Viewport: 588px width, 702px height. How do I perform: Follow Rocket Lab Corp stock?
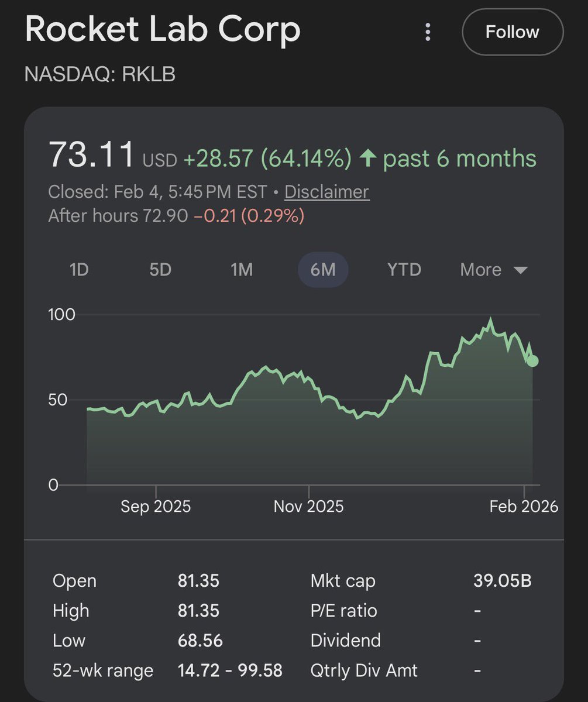[x=513, y=32]
